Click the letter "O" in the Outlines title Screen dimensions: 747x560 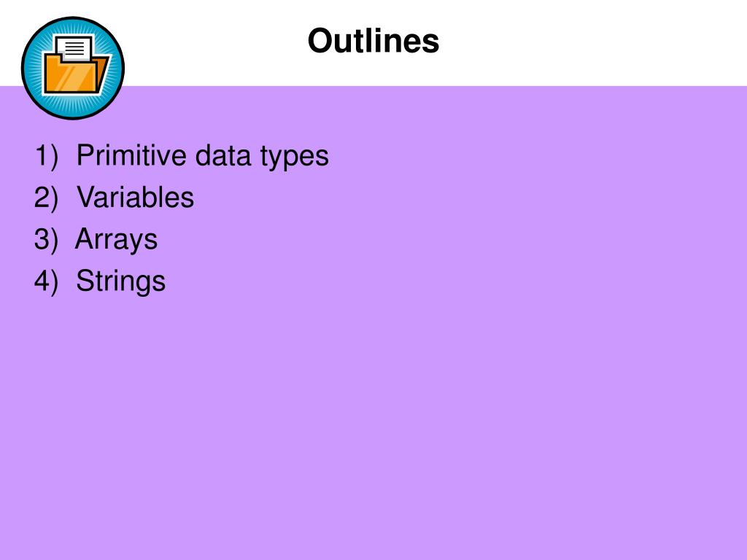point(321,41)
